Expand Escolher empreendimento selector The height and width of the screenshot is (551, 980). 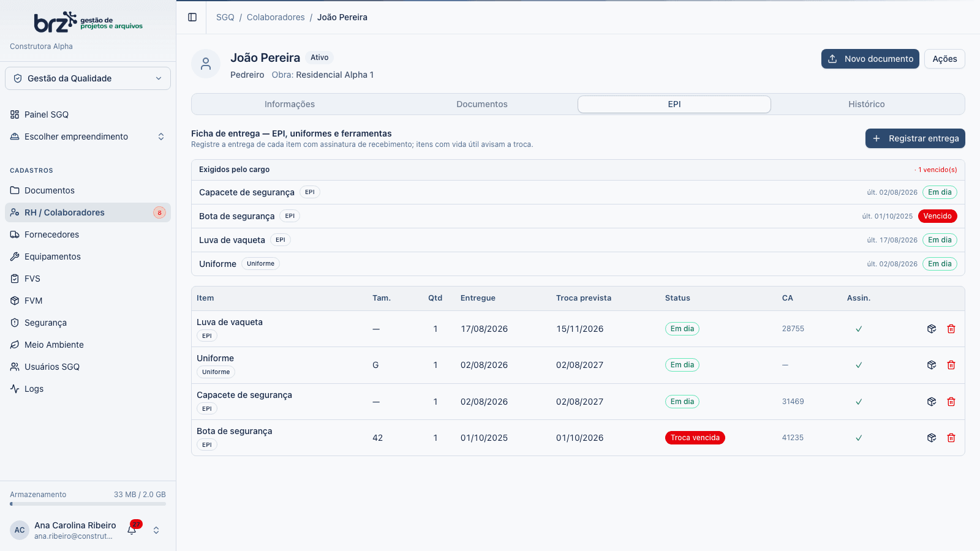[x=88, y=137]
